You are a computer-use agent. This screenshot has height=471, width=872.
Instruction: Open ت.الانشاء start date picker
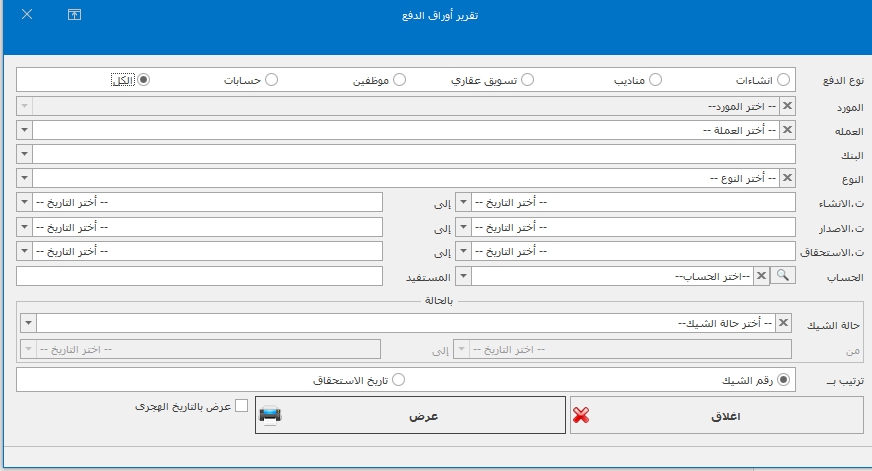[464, 202]
